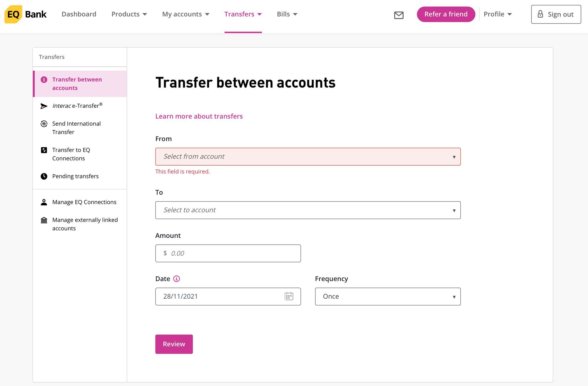Go to the Dashboard tab

(x=79, y=14)
